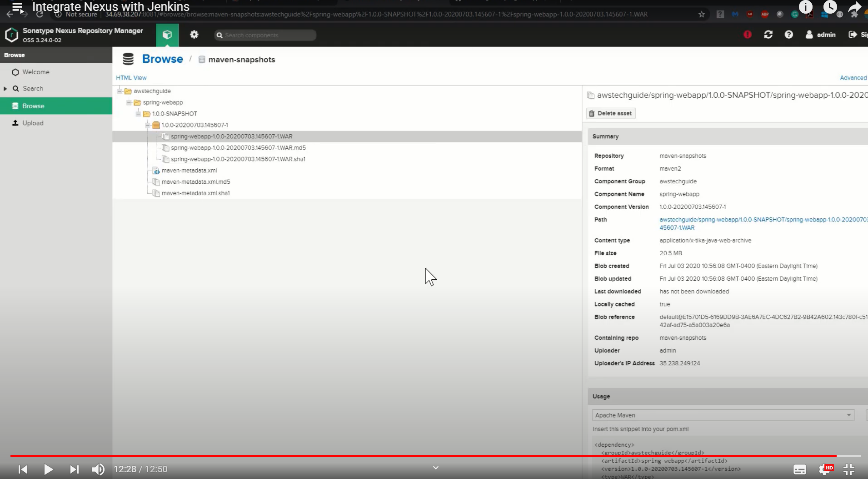Open server administration gear icon
Image resolution: width=868 pixels, height=479 pixels.
pos(194,35)
